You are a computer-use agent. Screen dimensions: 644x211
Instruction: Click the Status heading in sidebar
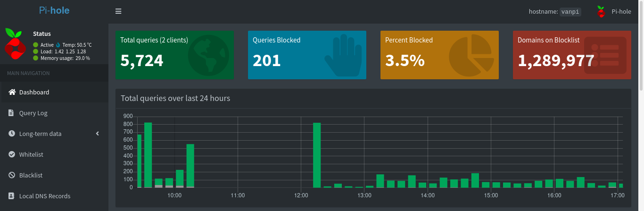coord(42,34)
